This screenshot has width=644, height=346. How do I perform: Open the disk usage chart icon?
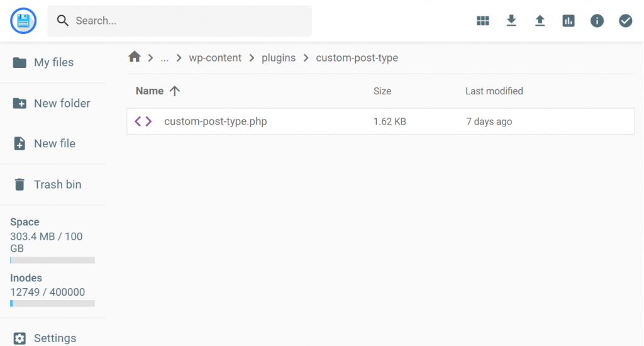click(569, 21)
